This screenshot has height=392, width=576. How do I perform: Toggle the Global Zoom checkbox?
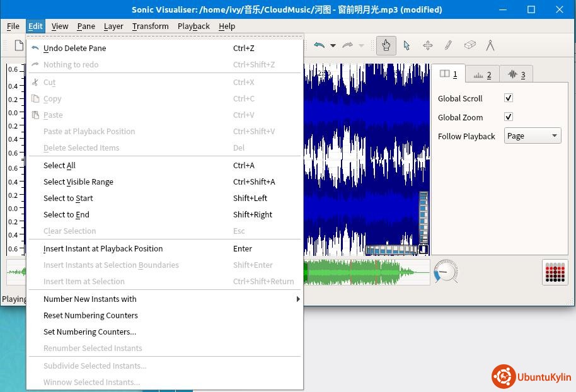[x=509, y=117]
